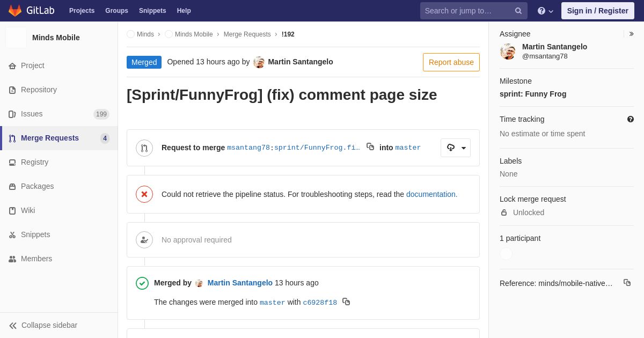Open the master branch link

click(408, 148)
